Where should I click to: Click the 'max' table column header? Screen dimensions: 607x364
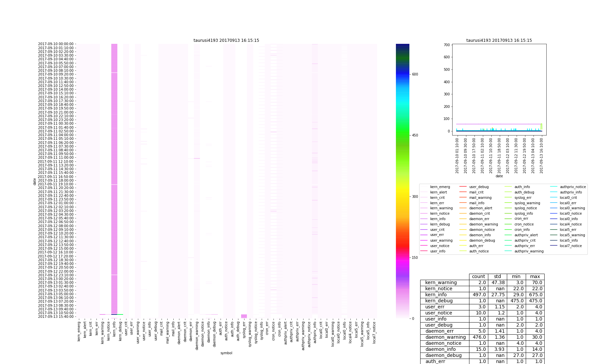535,277
